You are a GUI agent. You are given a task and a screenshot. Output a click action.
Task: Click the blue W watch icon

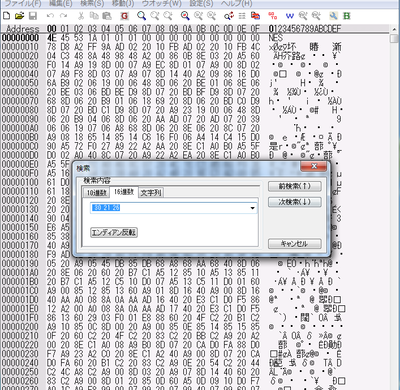(289, 16)
